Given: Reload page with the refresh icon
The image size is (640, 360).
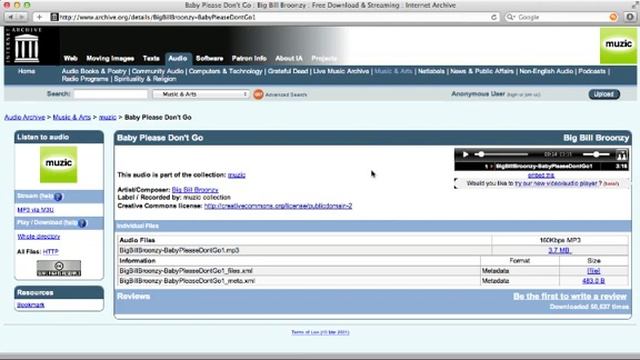Looking at the screenshot, I should 494,17.
